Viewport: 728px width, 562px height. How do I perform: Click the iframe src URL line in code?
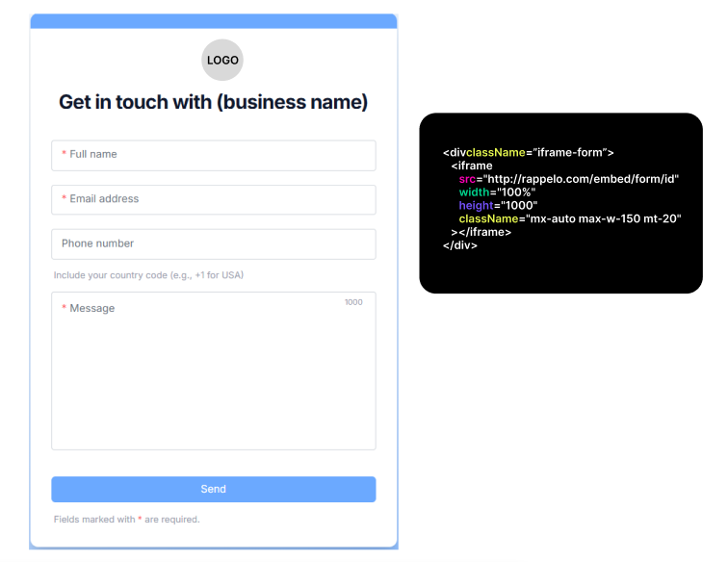[569, 179]
